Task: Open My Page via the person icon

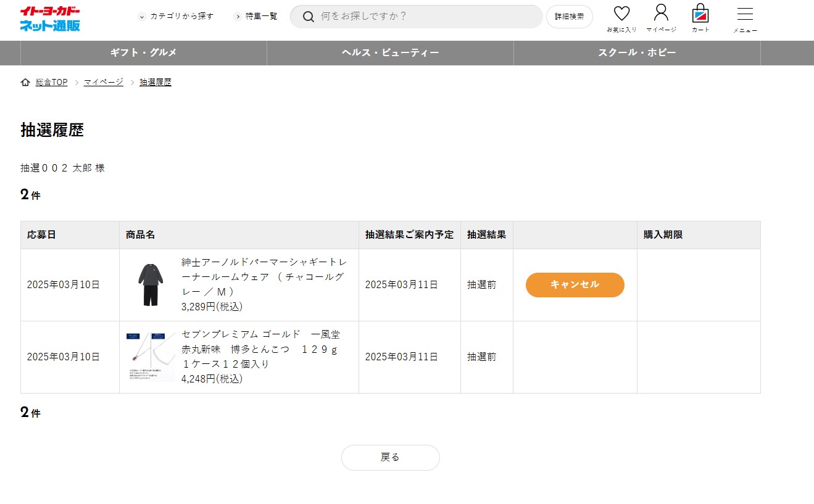Action: pos(661,13)
